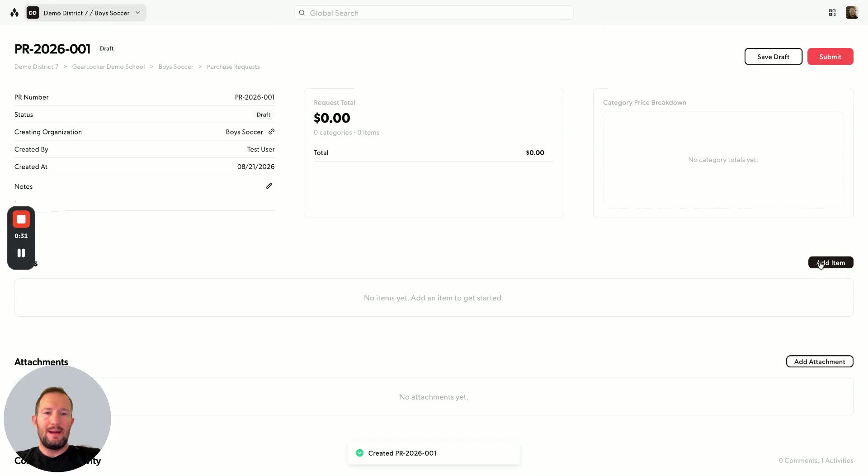Click the Save Draft button
868x476 pixels.
click(x=773, y=57)
